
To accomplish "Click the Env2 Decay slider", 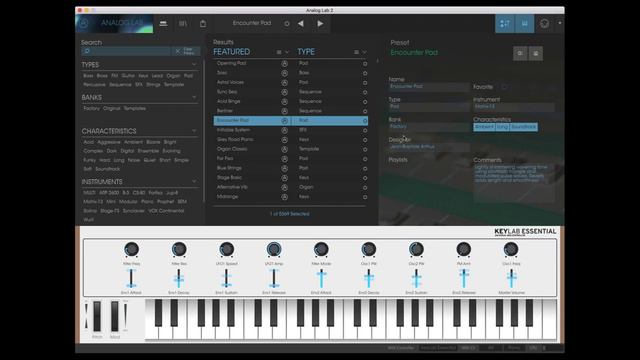I will 369,279.
